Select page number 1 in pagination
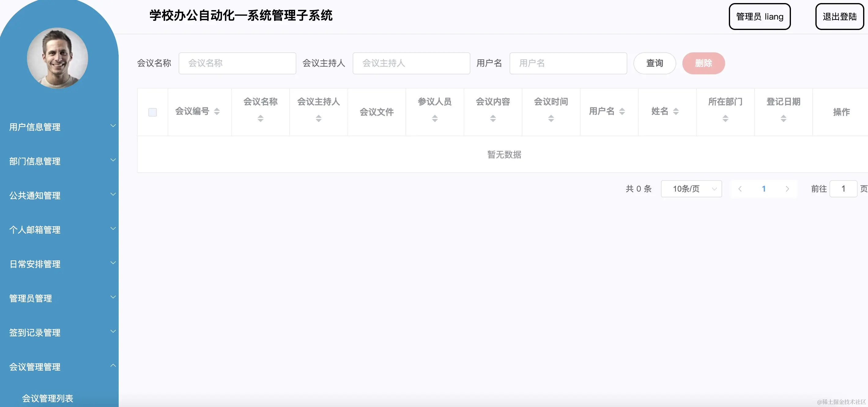The width and height of the screenshot is (868, 407). coord(763,189)
